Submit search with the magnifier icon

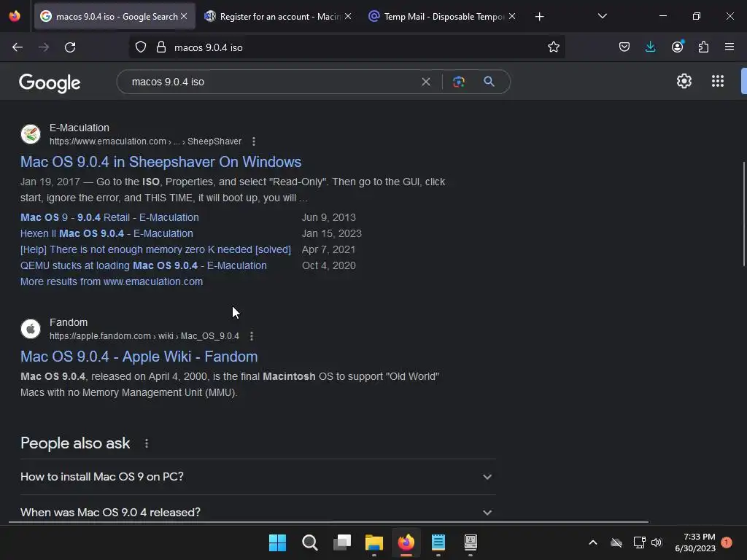pyautogui.click(x=489, y=82)
